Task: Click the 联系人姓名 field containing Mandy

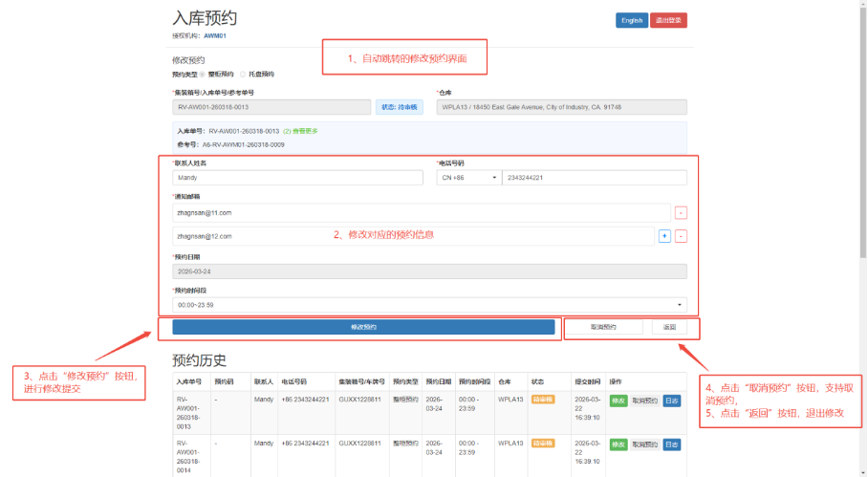Action: (x=297, y=178)
